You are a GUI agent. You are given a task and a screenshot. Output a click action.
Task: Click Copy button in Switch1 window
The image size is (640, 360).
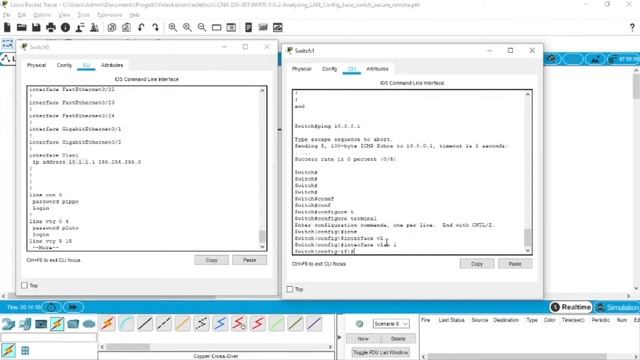point(477,264)
